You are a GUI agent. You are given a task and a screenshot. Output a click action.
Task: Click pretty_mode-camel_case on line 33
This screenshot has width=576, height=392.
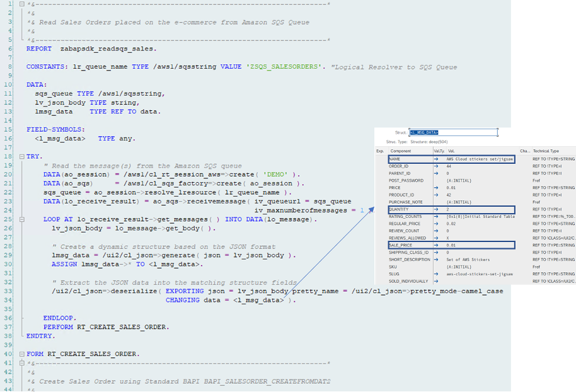457,291
